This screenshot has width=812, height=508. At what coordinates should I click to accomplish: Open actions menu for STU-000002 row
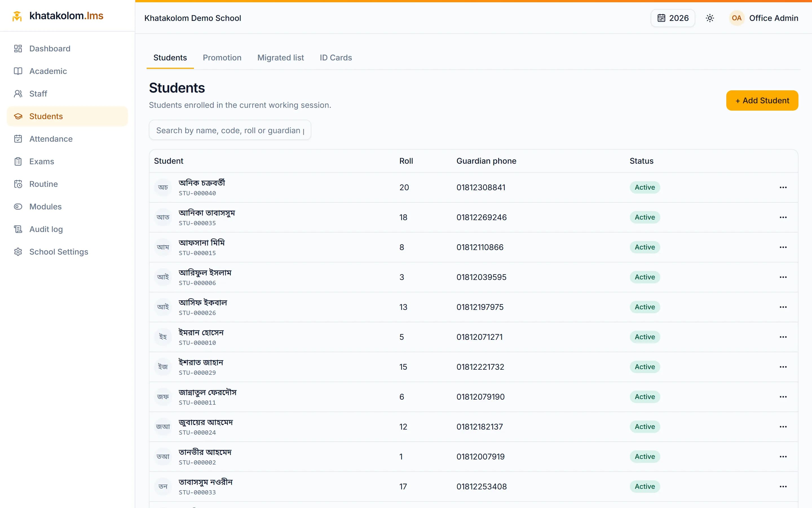tap(783, 457)
